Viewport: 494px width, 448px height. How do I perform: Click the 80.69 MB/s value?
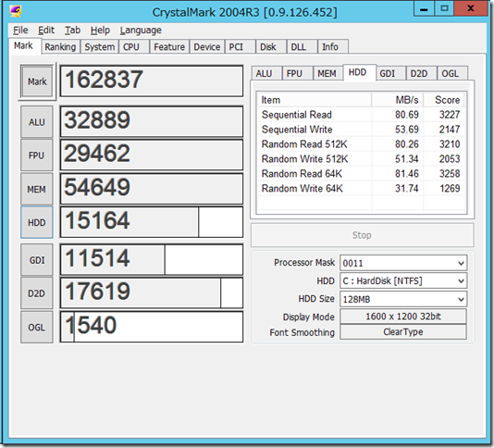pos(407,115)
